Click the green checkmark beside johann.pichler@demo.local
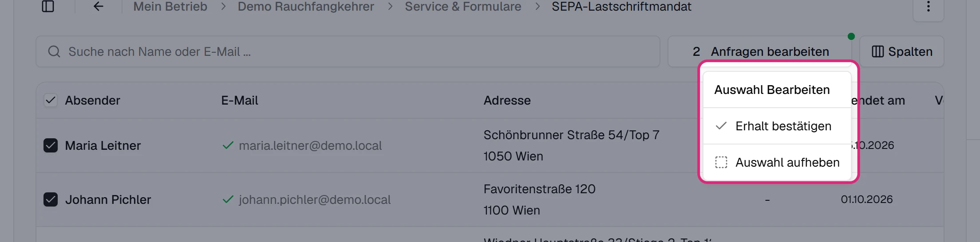The image size is (980, 242). tap(228, 199)
